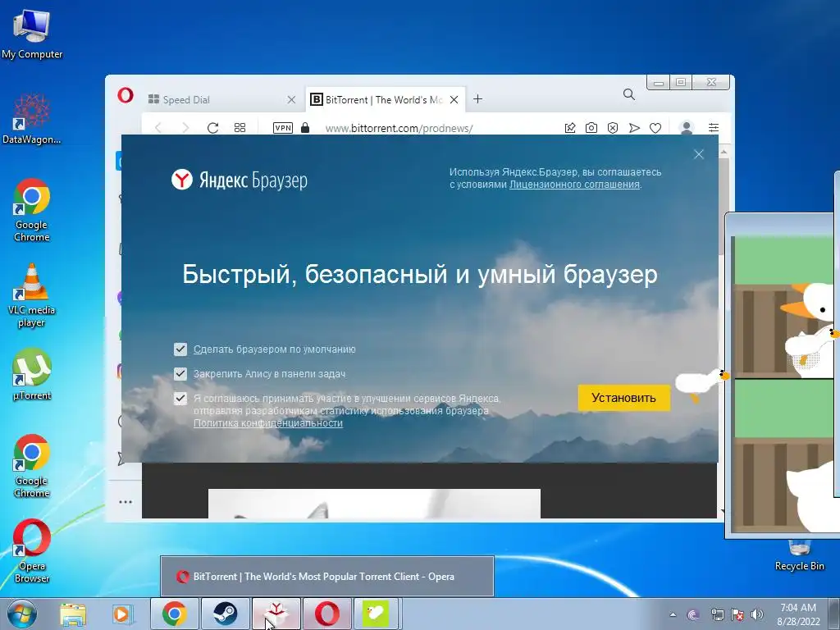Click the Recycle Bin desktop icon
The width and height of the screenshot is (840, 630).
(x=799, y=555)
